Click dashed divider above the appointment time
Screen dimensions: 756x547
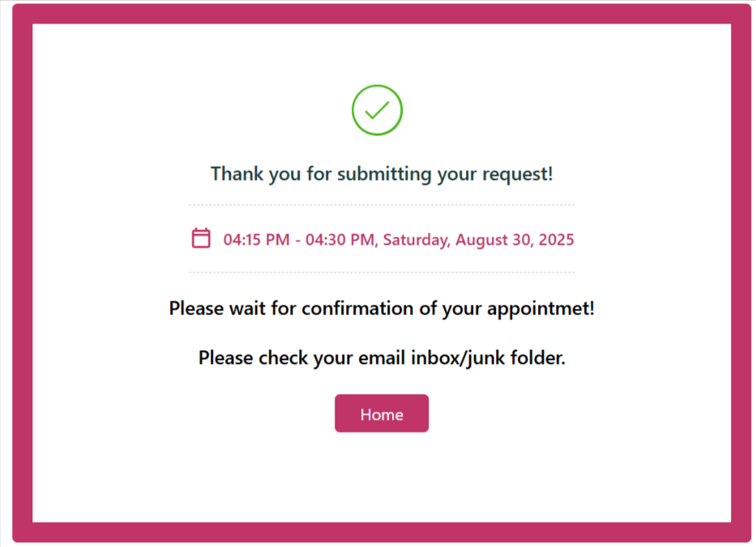click(x=382, y=205)
